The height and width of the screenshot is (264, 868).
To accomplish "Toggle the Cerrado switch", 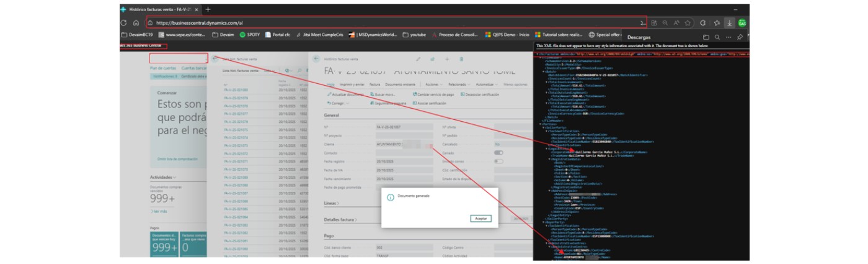I will 498,152.
